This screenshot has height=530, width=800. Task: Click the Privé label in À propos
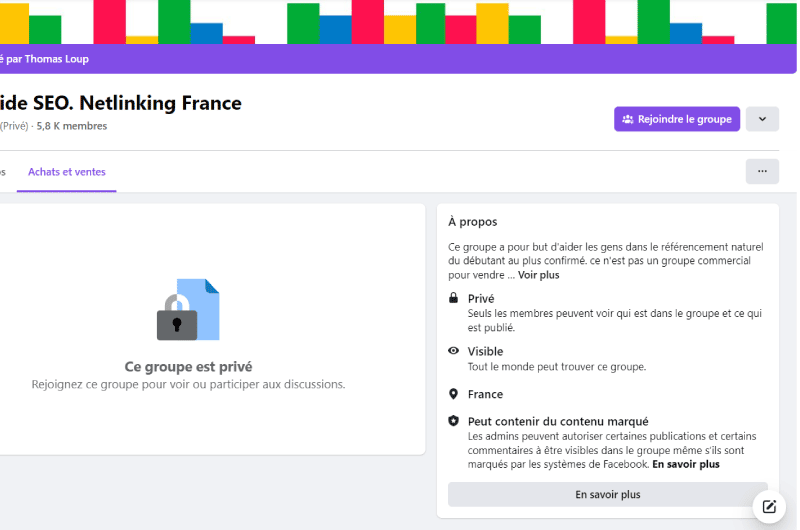[x=481, y=298]
